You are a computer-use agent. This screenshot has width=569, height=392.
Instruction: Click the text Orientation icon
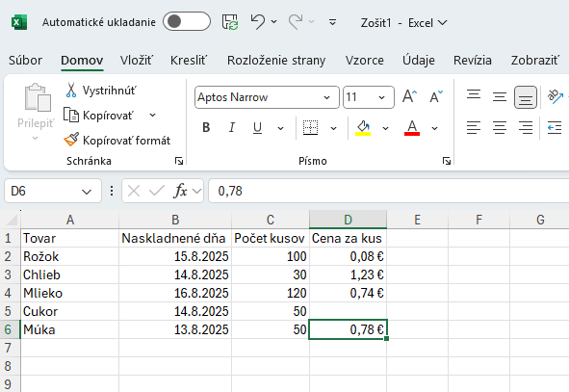click(556, 96)
